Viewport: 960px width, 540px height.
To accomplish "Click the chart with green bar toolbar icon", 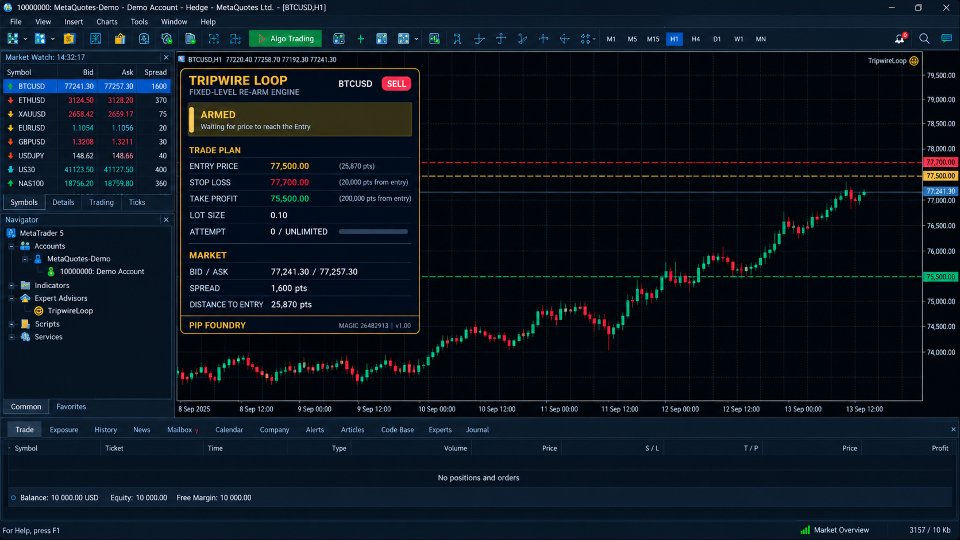I will tap(434, 39).
